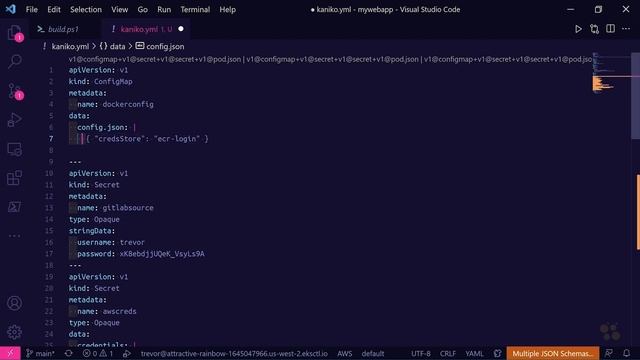Click Multiple JSON Schemas status button
Image resolution: width=640 pixels, height=360 pixels.
pos(553,353)
